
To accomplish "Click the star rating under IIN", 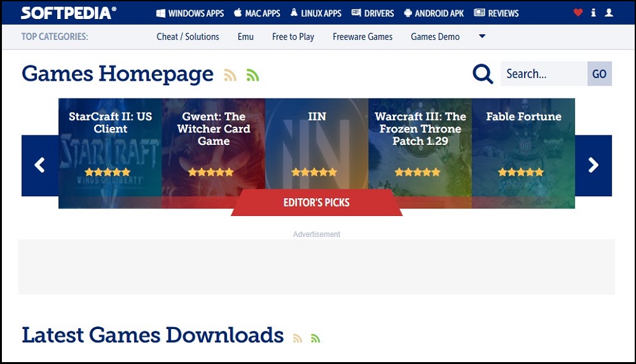I will pos(314,172).
